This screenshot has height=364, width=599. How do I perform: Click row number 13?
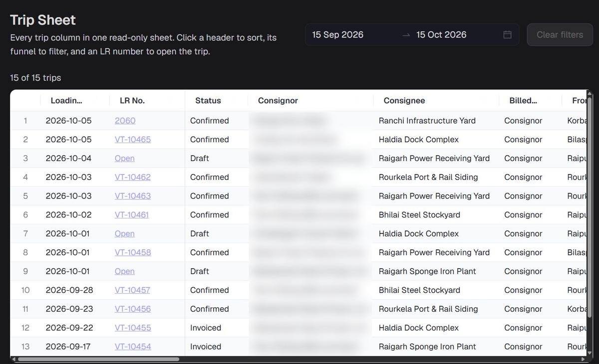point(25,347)
